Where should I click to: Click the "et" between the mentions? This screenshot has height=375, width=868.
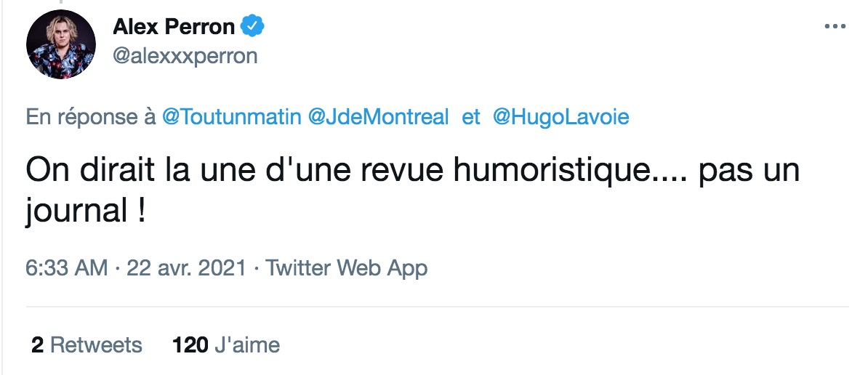(x=471, y=118)
